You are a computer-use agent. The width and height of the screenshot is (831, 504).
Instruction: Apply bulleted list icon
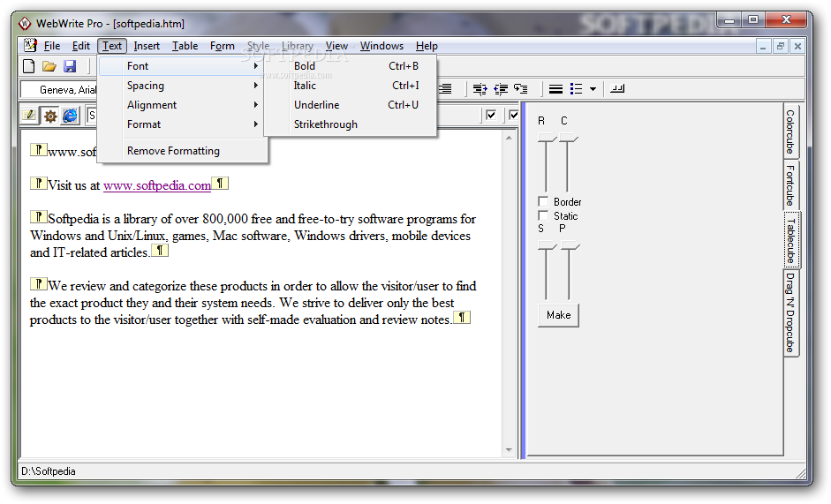[x=576, y=89]
